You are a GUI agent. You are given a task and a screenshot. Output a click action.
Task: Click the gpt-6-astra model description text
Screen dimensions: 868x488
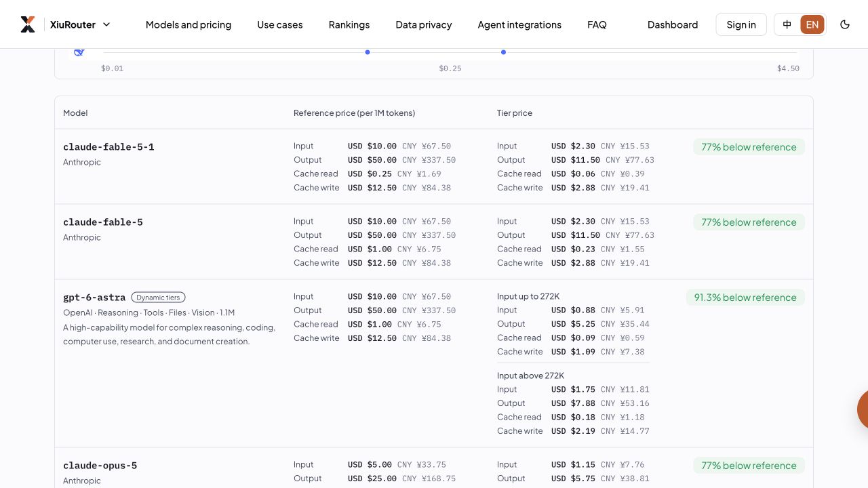[x=169, y=335]
